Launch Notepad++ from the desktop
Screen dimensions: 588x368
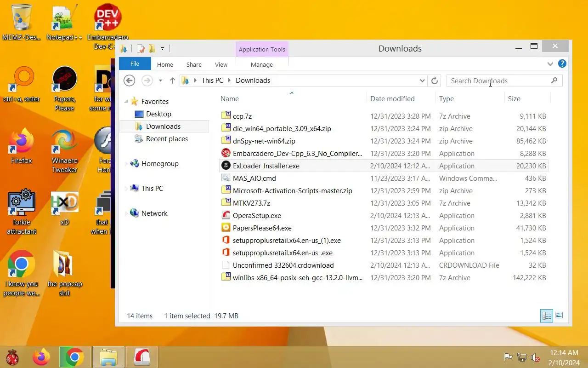[64, 22]
